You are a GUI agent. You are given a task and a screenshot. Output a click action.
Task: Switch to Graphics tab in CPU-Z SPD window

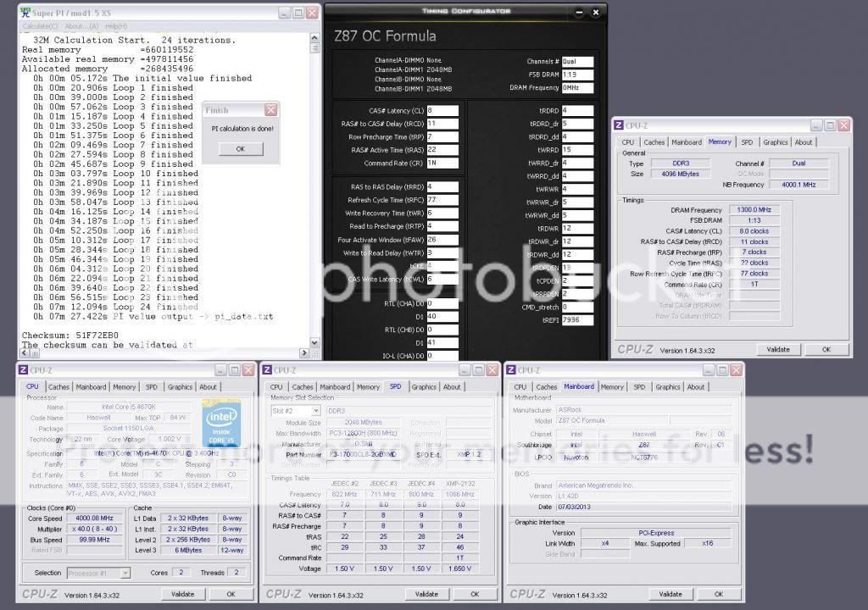point(424,387)
